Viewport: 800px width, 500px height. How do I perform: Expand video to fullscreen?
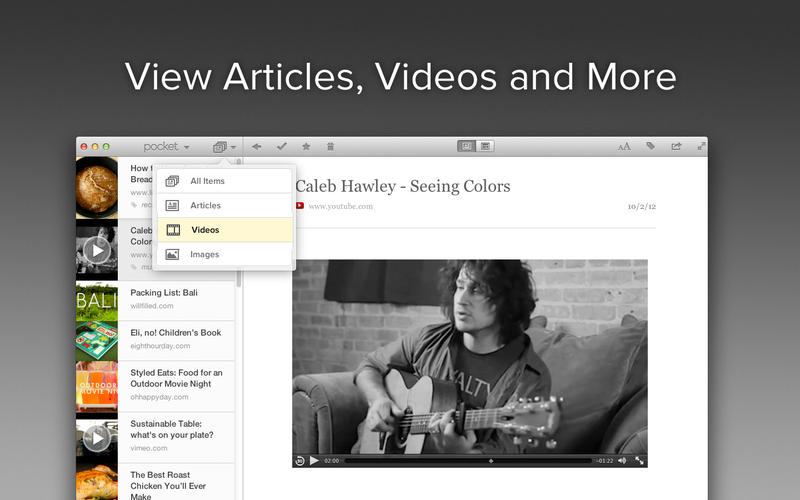coord(639,461)
